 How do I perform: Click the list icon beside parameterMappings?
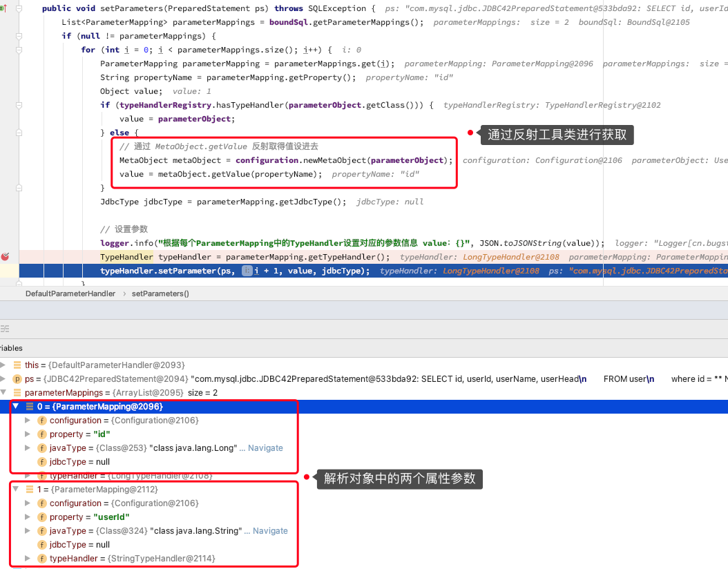[17, 393]
